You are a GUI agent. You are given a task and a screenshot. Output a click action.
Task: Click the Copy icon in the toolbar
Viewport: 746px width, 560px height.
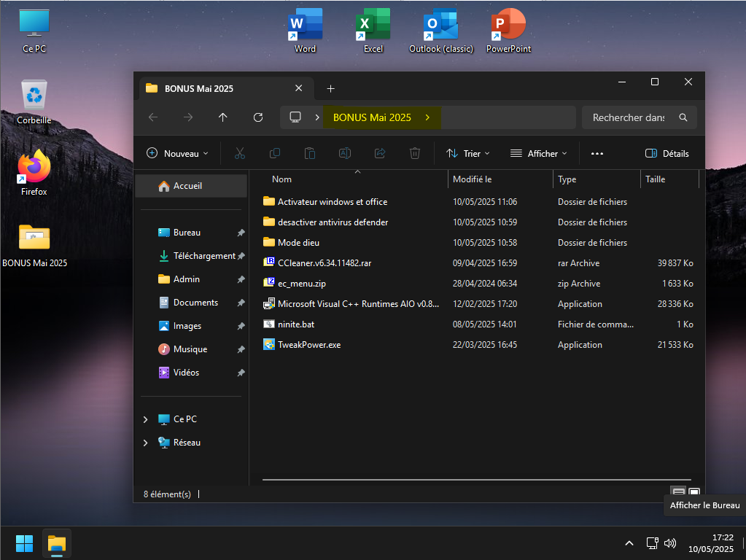275,153
